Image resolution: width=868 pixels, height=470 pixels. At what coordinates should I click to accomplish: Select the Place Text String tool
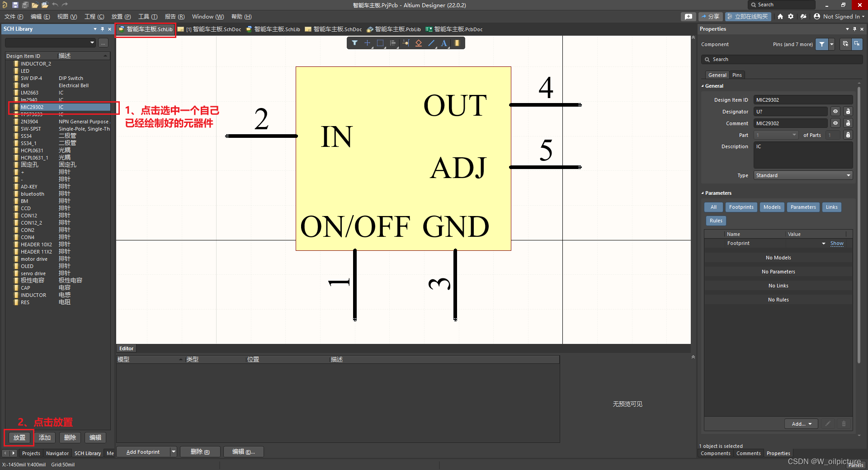444,43
